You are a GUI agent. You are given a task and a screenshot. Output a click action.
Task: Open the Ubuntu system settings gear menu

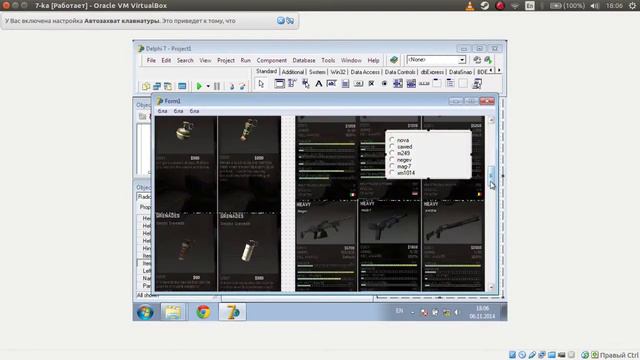click(x=632, y=6)
